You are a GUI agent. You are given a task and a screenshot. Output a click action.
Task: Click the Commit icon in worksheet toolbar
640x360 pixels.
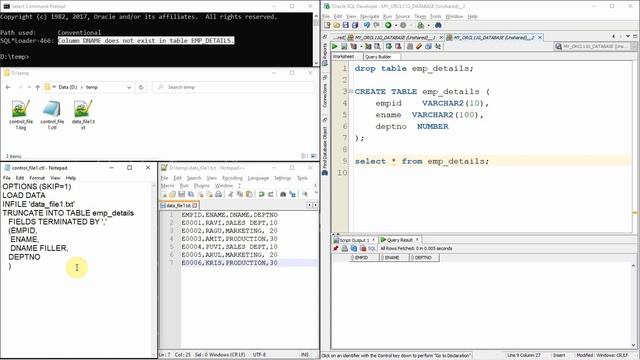point(389,47)
